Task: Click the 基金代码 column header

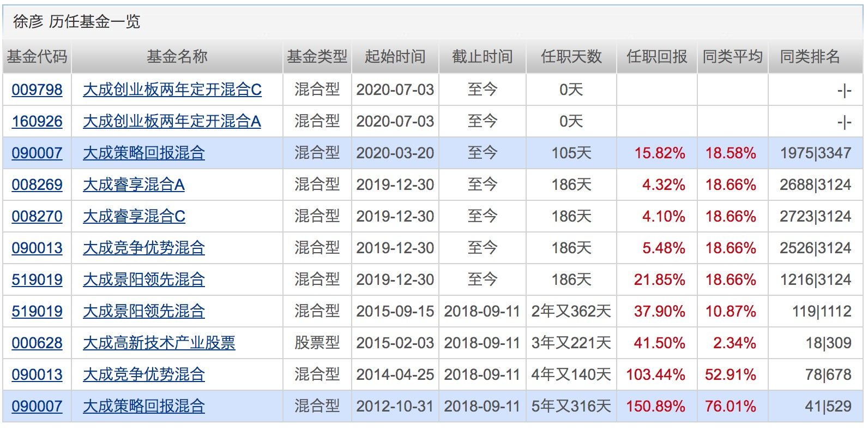Action: (x=37, y=56)
